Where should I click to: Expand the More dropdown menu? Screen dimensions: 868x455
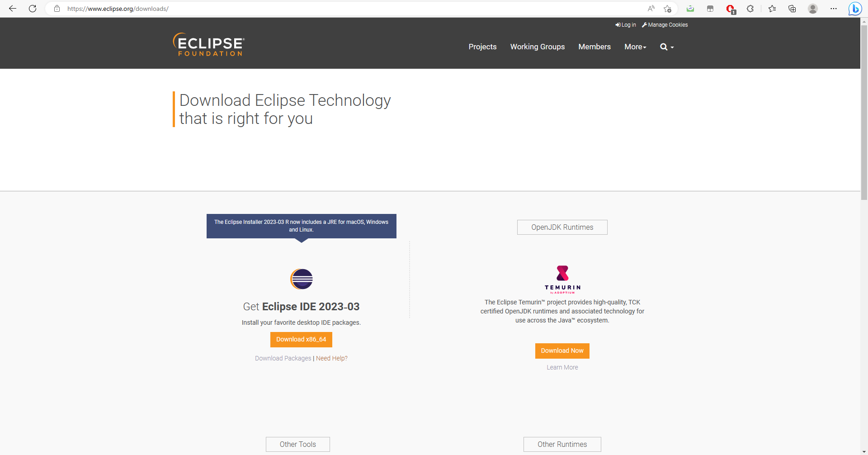(x=635, y=47)
